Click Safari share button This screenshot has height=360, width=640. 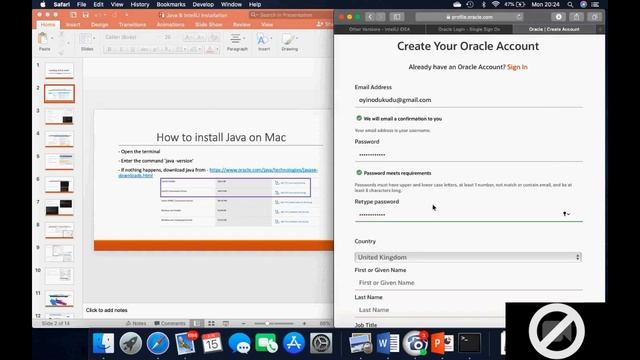point(576,17)
